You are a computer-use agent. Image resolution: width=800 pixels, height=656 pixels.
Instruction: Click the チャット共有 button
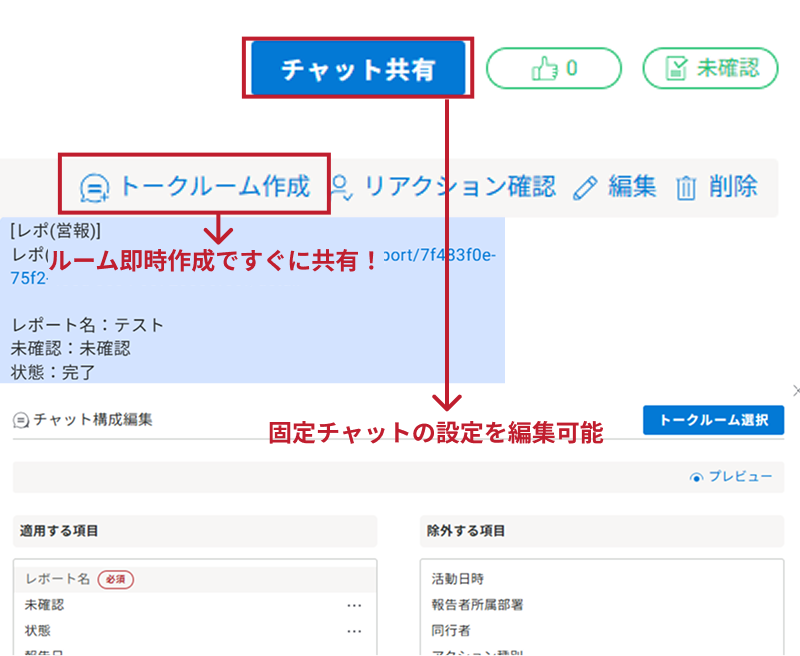(x=358, y=68)
